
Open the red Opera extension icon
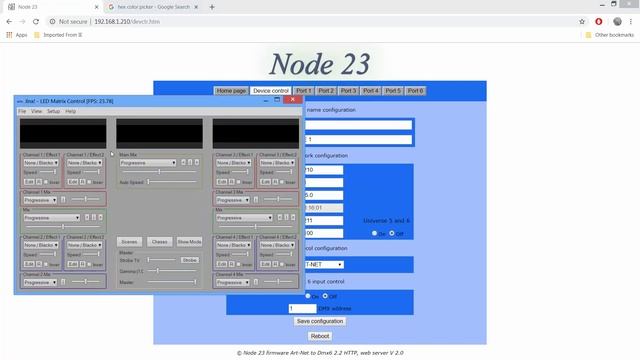coord(599,22)
